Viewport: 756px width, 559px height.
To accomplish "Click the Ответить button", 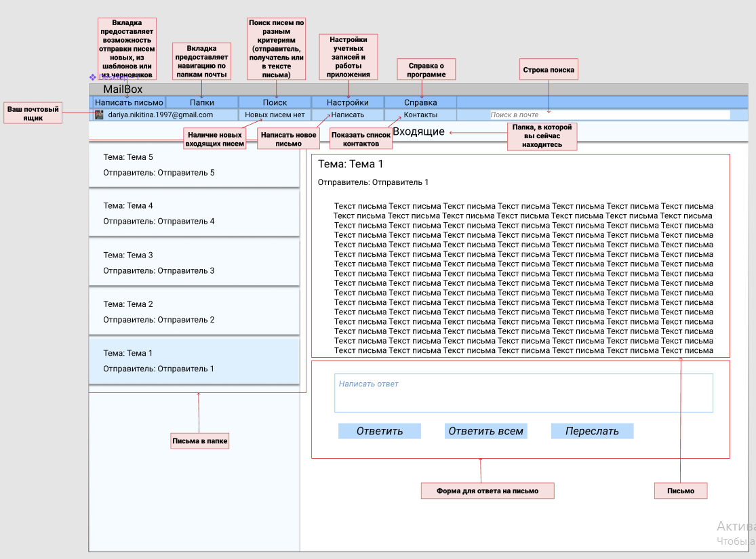I will point(380,431).
